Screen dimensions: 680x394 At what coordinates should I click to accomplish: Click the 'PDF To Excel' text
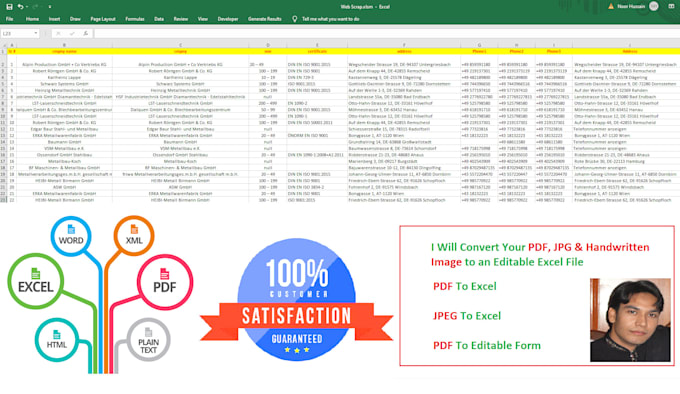click(464, 286)
